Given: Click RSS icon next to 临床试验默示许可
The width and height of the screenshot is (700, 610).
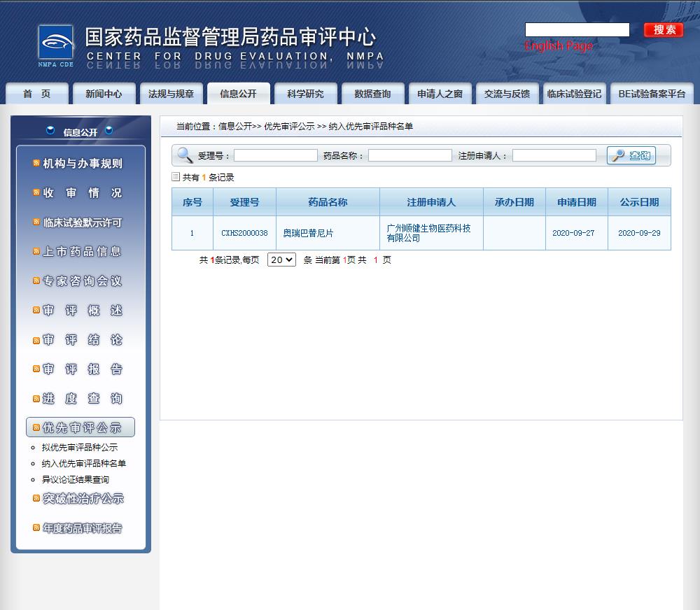Looking at the screenshot, I should pyautogui.click(x=36, y=222).
